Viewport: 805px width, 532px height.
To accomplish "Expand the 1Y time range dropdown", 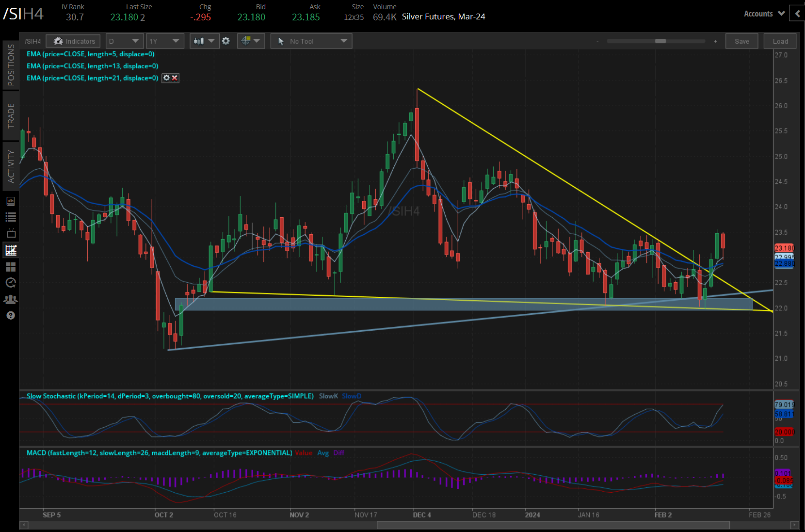I will [x=164, y=41].
